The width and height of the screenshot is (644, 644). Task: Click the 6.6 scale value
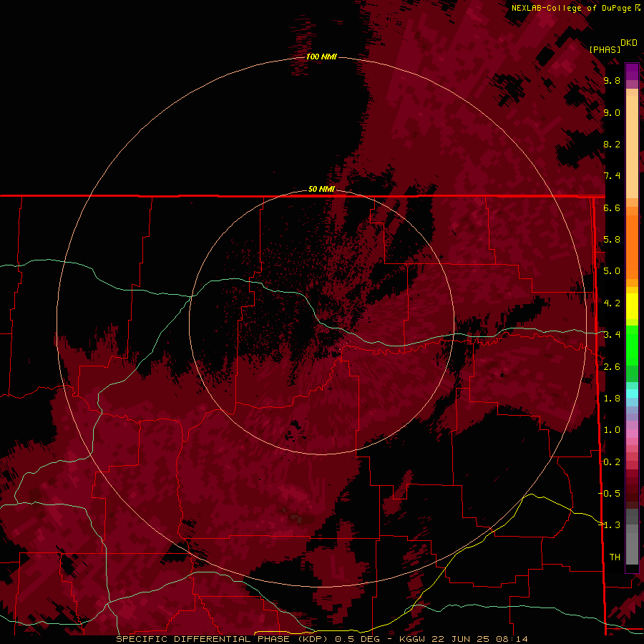612,208
